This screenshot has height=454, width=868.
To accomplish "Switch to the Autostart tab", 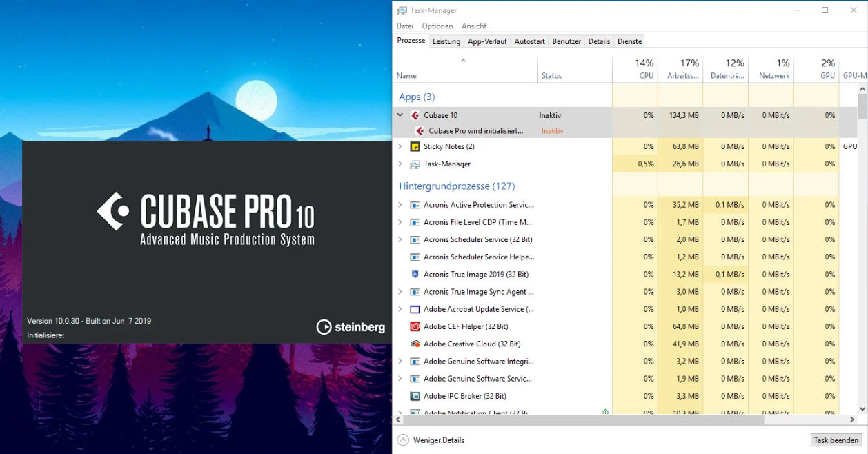I will pyautogui.click(x=530, y=41).
